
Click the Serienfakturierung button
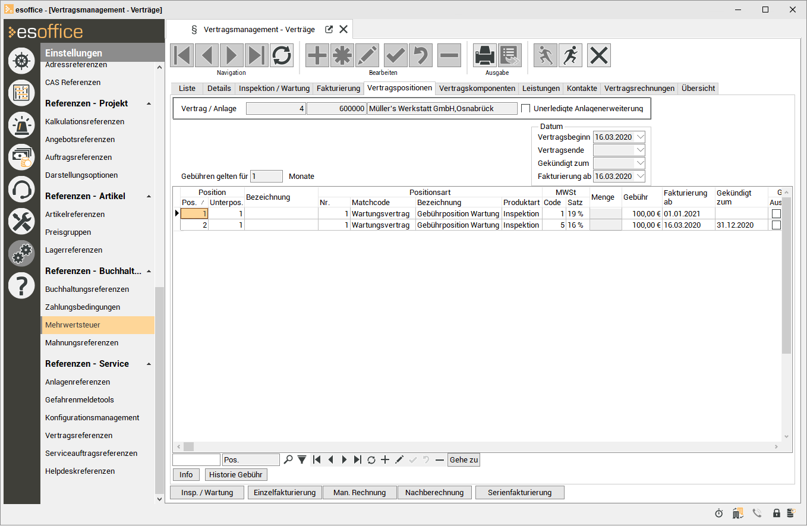519,493
